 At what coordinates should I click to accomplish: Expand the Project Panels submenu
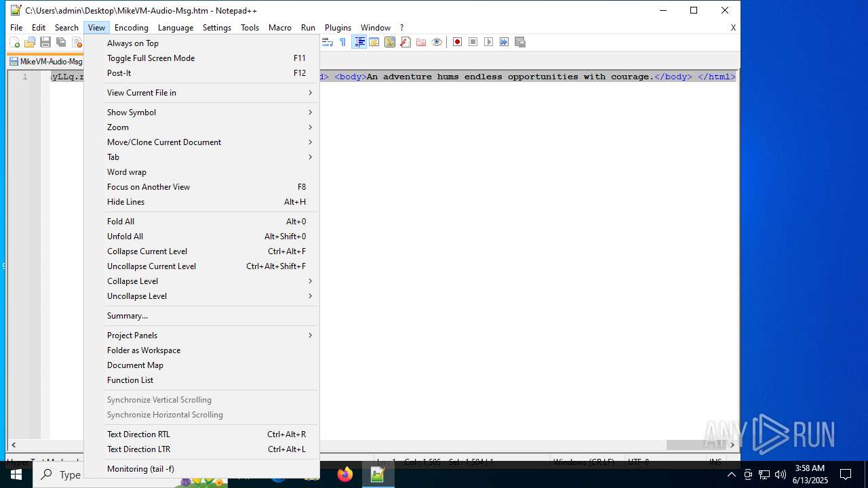pyautogui.click(x=201, y=335)
